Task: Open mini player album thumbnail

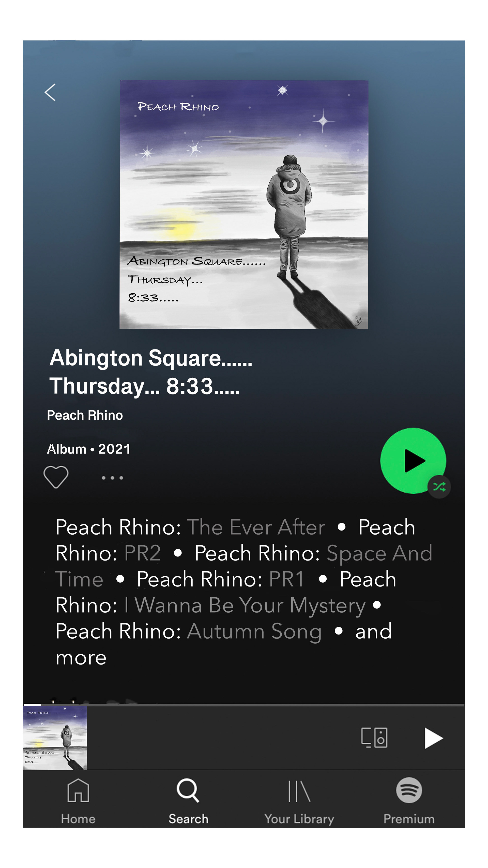Action: click(55, 738)
